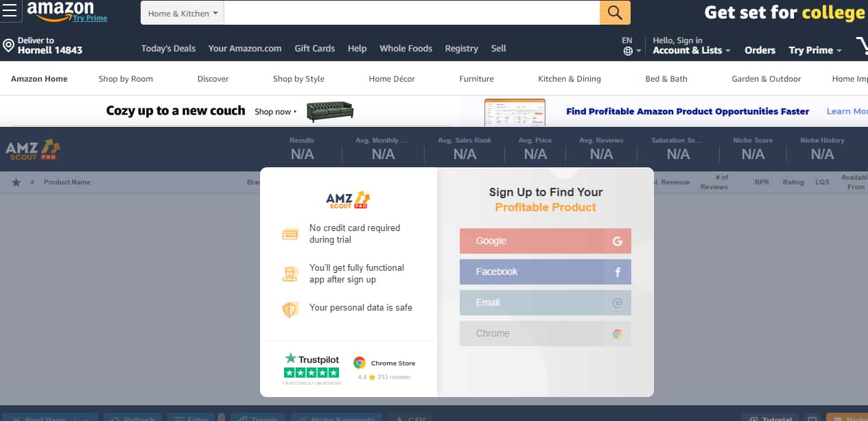Open Bed & Bath
The height and width of the screenshot is (421, 868).
(x=666, y=79)
